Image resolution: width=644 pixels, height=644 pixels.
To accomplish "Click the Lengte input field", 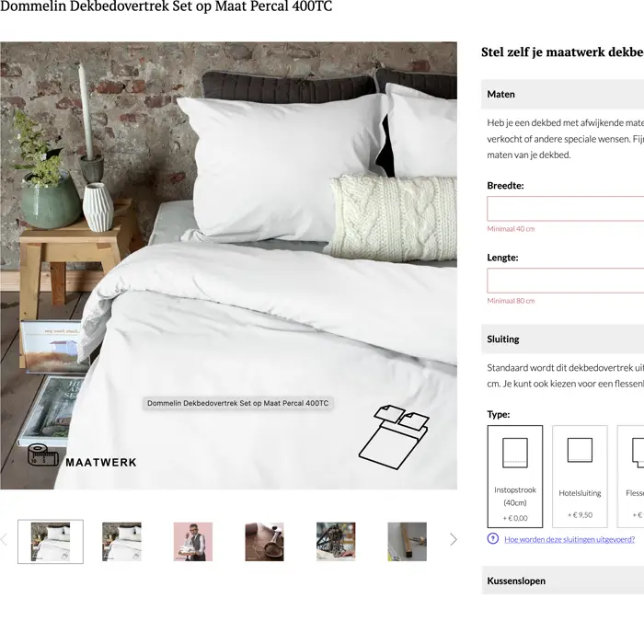I will (x=566, y=281).
